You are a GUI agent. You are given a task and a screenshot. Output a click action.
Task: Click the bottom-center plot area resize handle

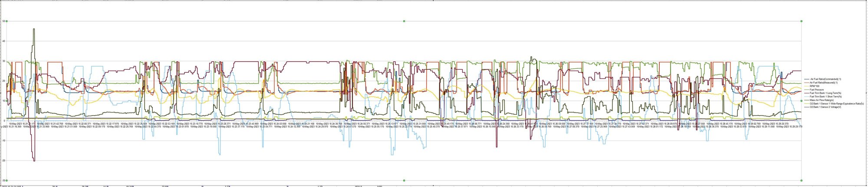coord(404,180)
